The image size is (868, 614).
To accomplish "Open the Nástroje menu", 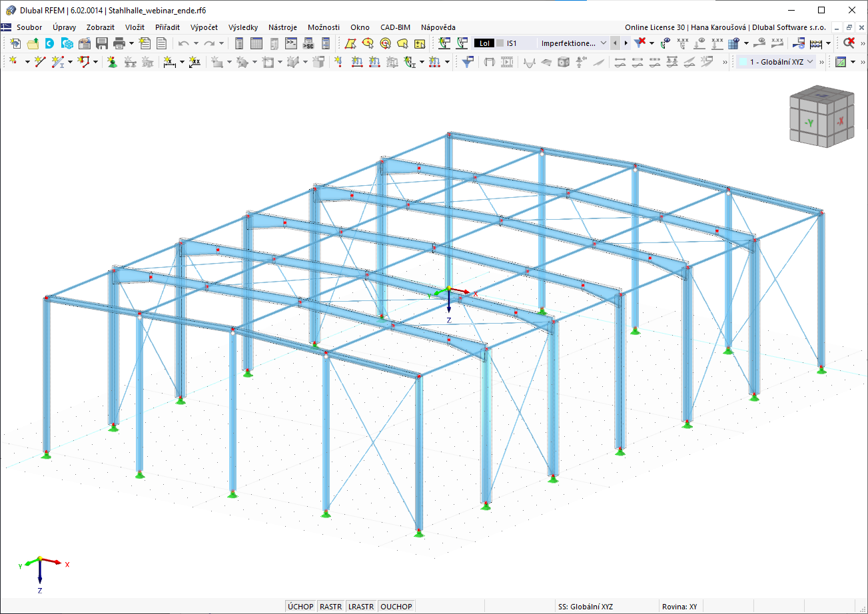I will coord(283,27).
